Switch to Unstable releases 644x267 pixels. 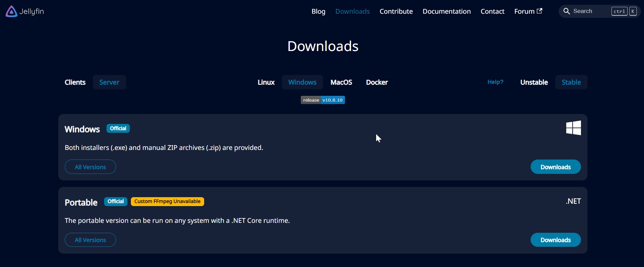tap(534, 82)
